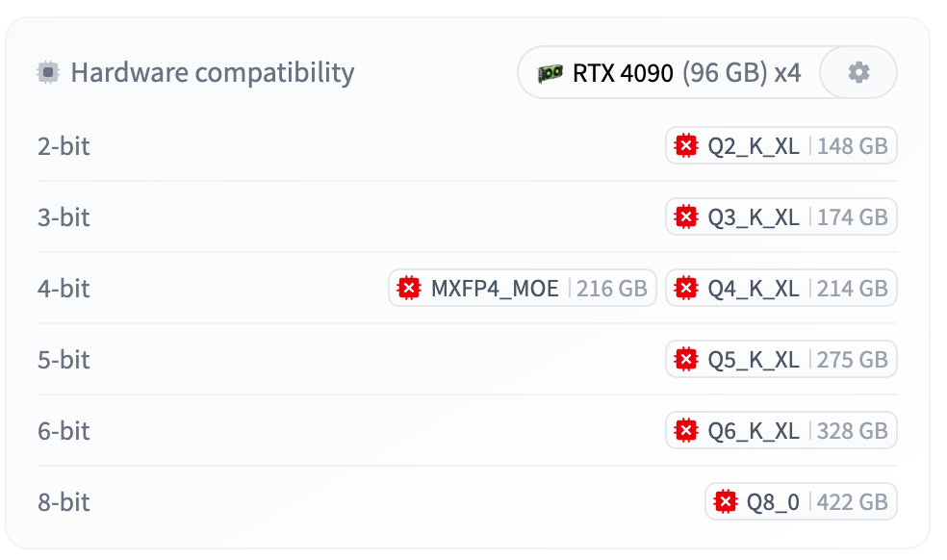Pick the Q5_K_XL 275 GB quantization

click(x=781, y=360)
